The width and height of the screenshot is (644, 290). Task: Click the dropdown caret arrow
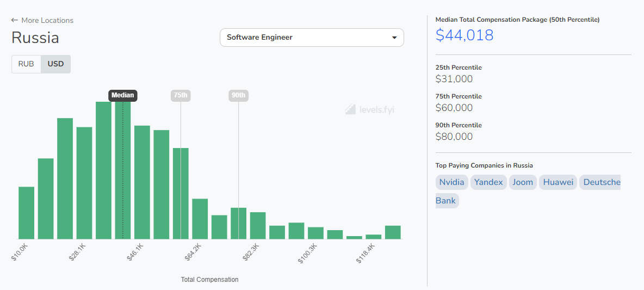394,38
